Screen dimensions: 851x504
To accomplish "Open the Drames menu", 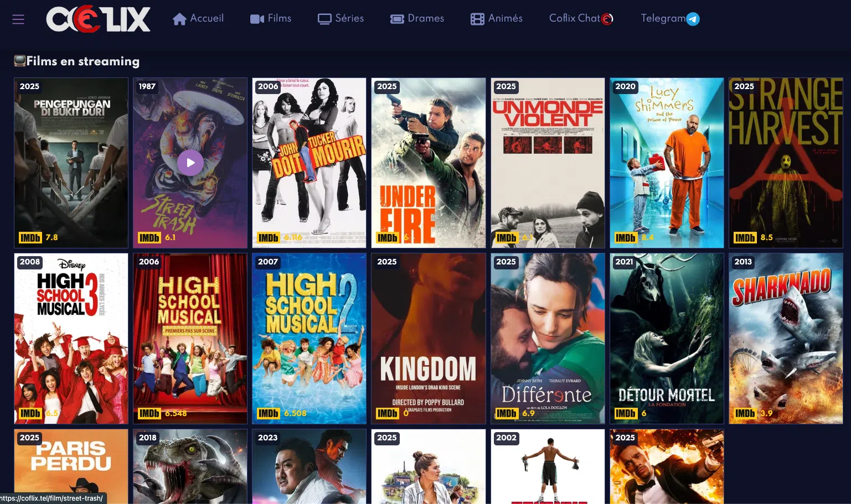I will [417, 19].
